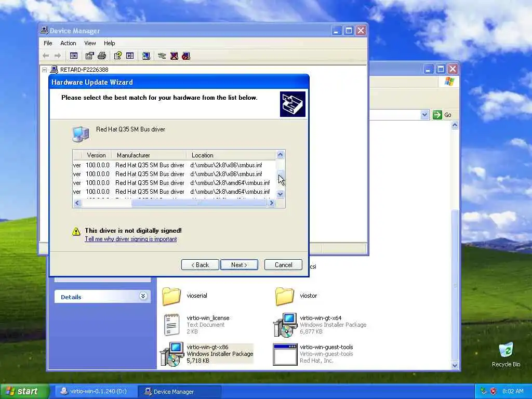Click the Go button in Explorer window
Viewport: 532px width, 399px height.
pyautogui.click(x=443, y=115)
